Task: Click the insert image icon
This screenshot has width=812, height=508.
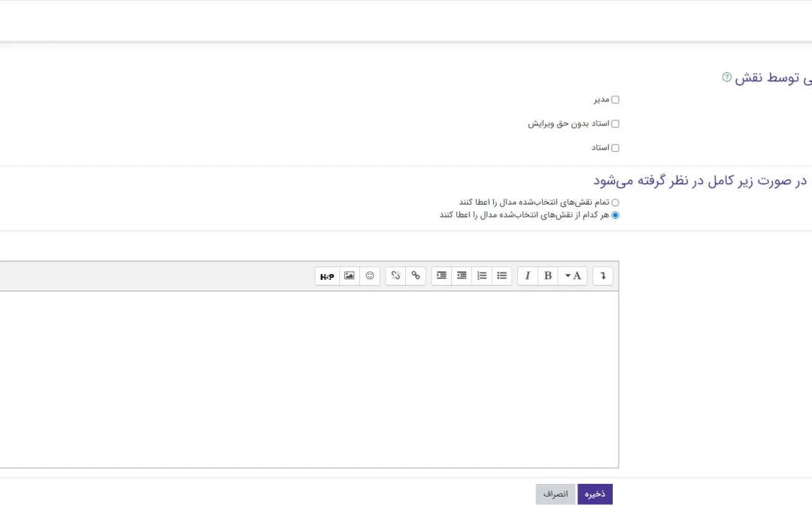Action: point(350,276)
